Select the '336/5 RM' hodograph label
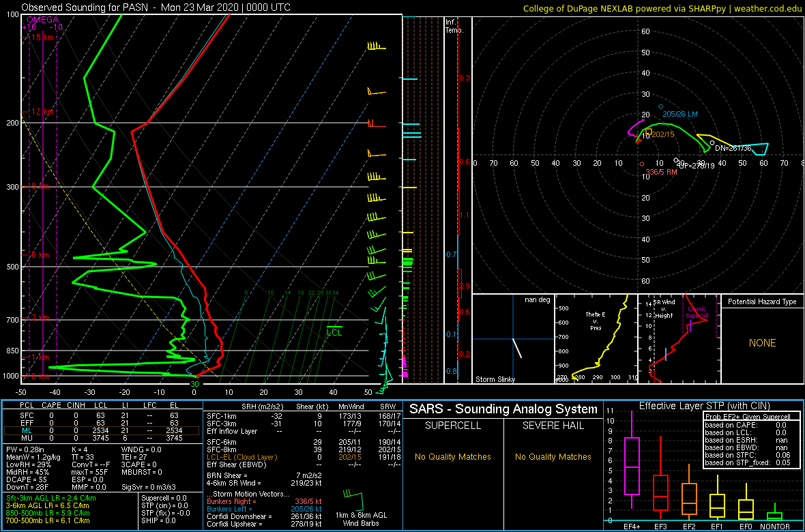805x532 pixels. pos(661,171)
